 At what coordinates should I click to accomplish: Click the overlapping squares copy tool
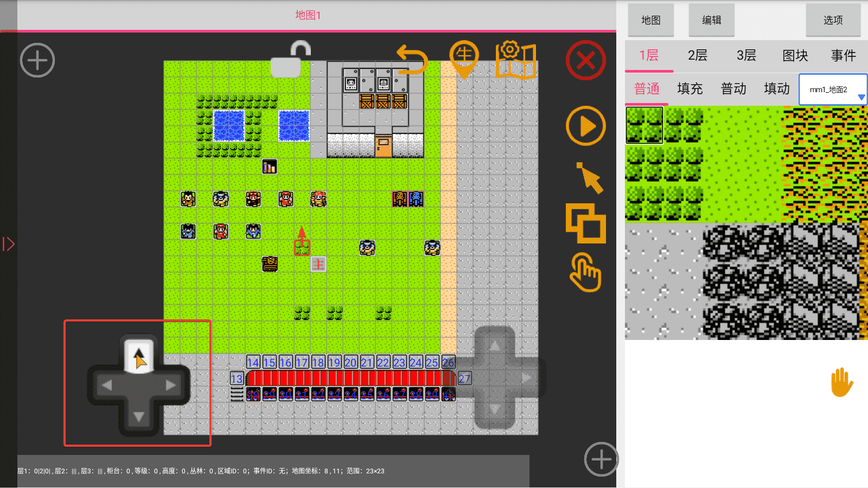click(x=585, y=223)
